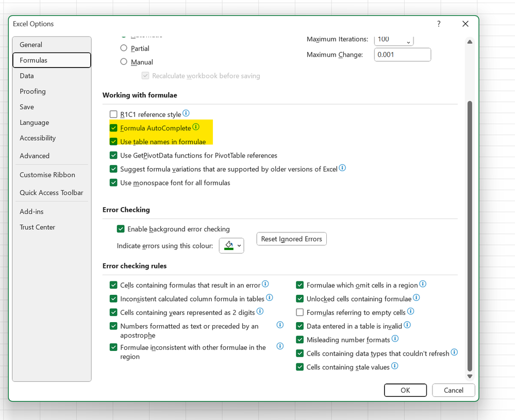Click info icon for years represented as 2 digits
This screenshot has height=420, width=515.
point(260,311)
